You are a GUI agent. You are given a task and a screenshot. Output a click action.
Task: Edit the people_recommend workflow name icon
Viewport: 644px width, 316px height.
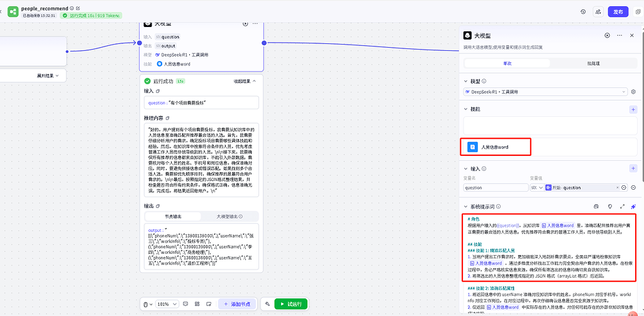[x=78, y=8]
